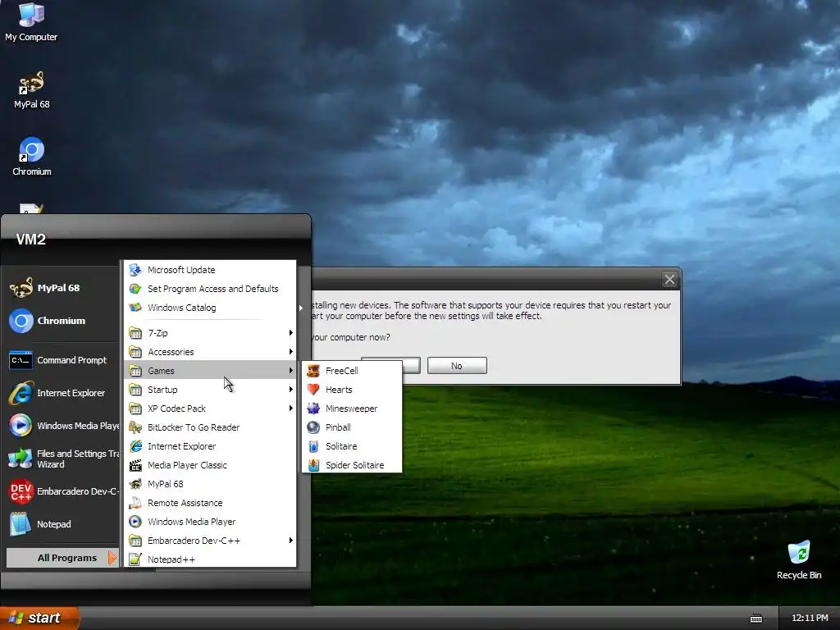Open Windows Media Player in All Programs list

click(210, 522)
